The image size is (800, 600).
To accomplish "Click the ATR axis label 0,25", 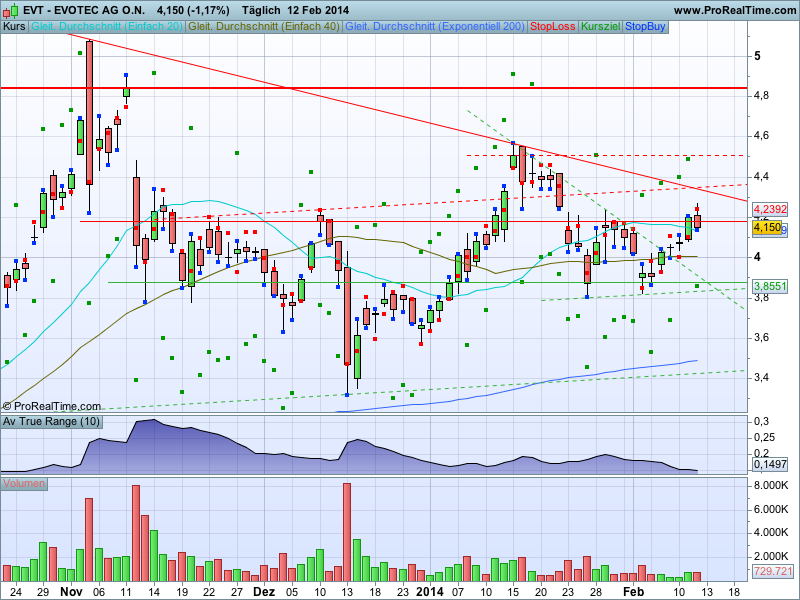I will (x=764, y=437).
